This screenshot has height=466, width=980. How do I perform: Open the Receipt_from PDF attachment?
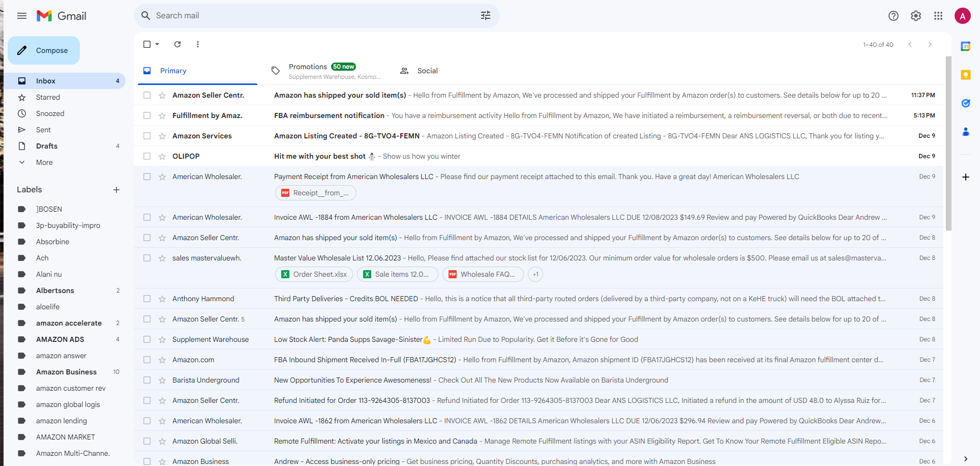pyautogui.click(x=316, y=193)
